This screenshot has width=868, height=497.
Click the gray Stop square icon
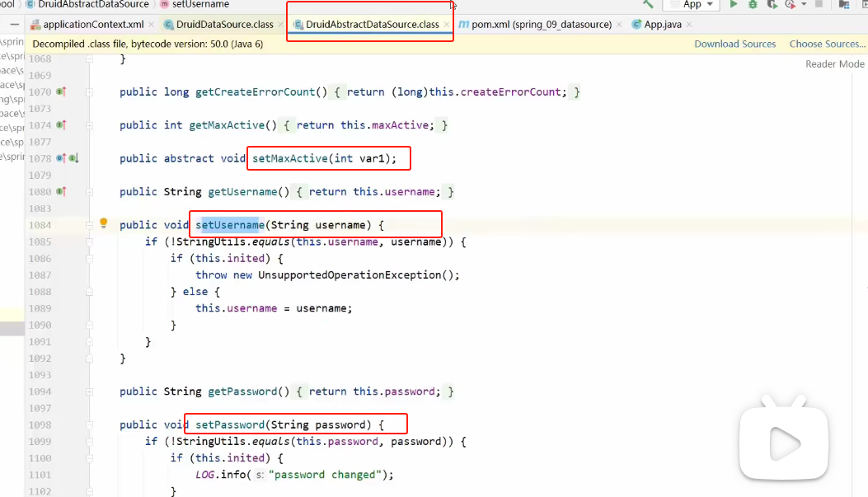click(819, 4)
